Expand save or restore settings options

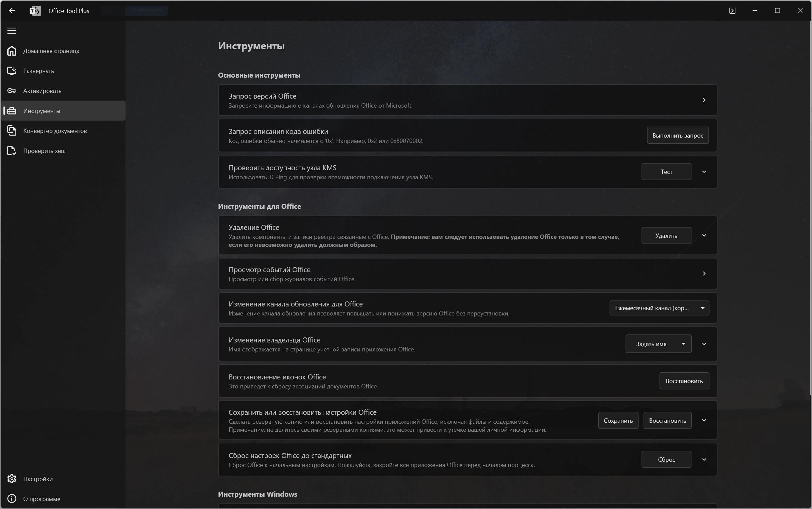[x=704, y=420]
